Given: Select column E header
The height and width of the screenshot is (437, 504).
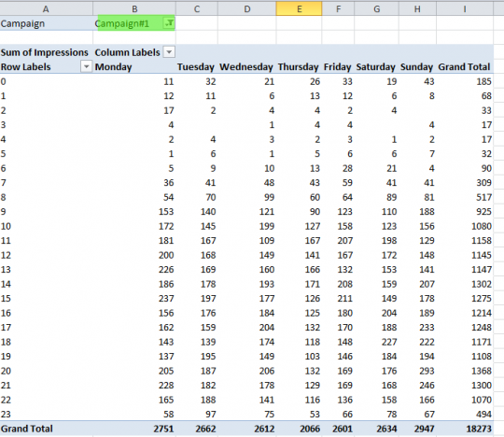Looking at the screenshot, I should [x=299, y=8].
